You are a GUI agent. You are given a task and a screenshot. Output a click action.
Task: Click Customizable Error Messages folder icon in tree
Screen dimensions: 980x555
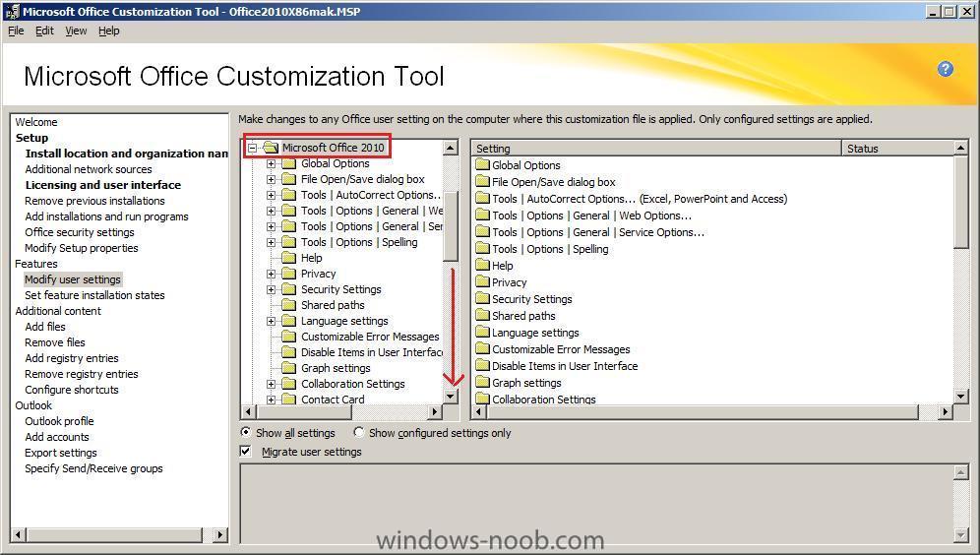pyautogui.click(x=288, y=337)
